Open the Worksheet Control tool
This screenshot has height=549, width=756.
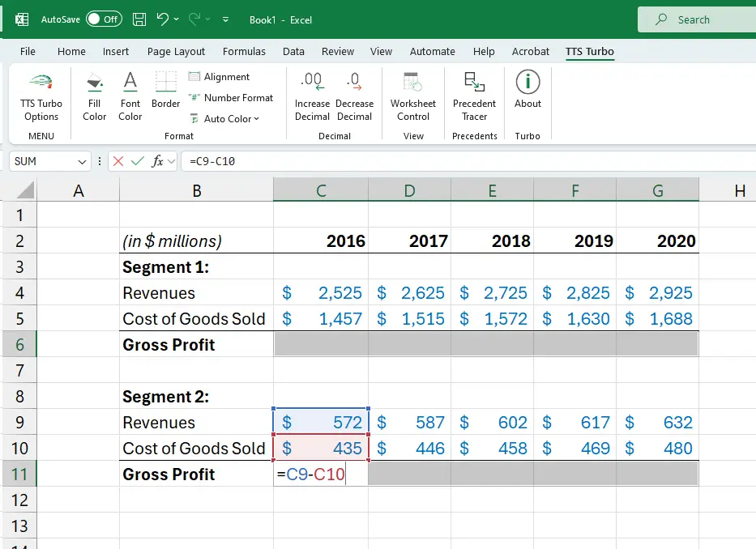[x=412, y=91]
